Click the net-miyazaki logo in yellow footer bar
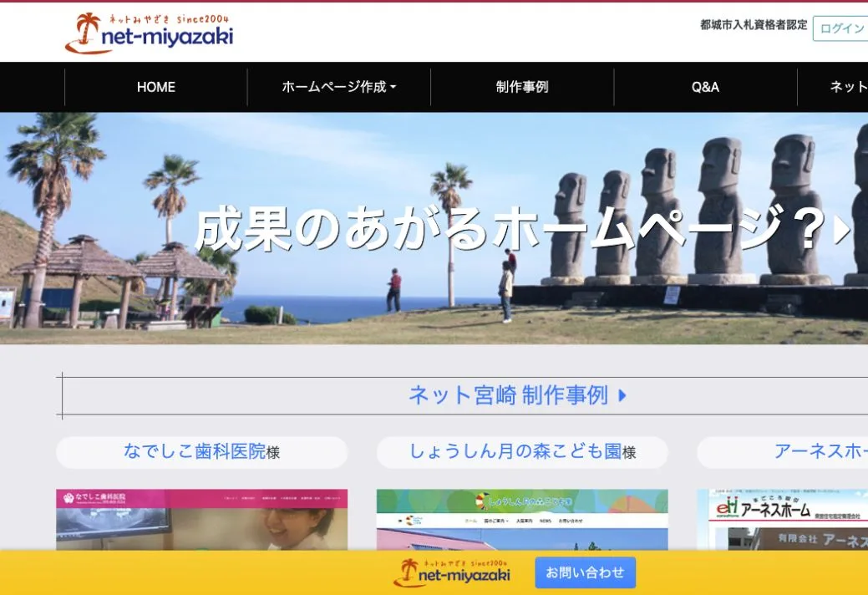 452,573
